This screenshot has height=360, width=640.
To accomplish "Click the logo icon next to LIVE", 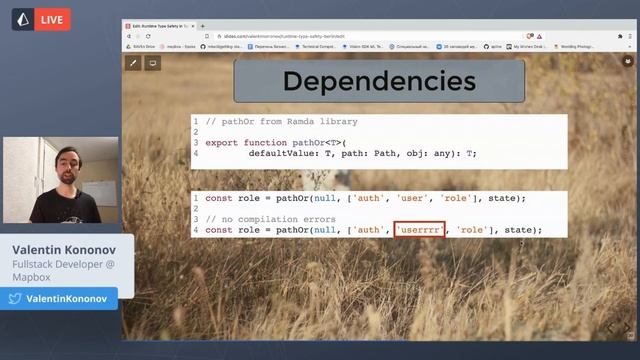I will click(x=23, y=20).
